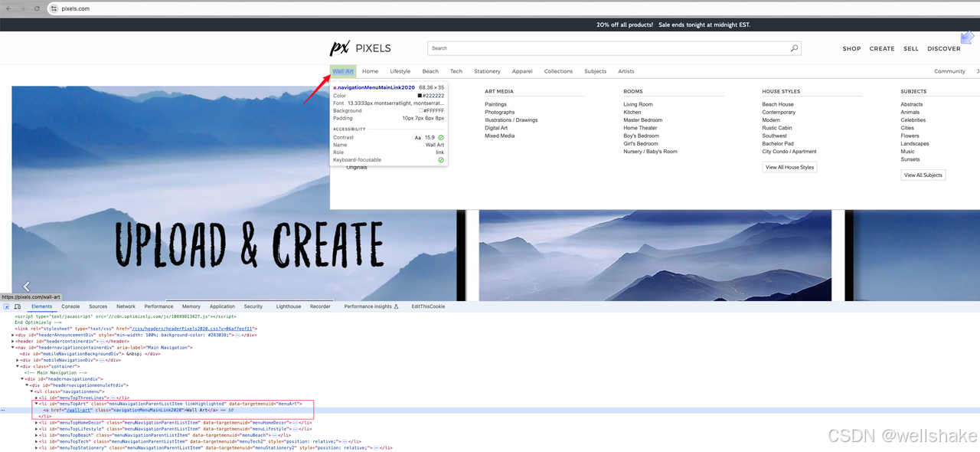This screenshot has width=980, height=452.
Task: Click the PIXELS px logo
Action: tap(361, 48)
